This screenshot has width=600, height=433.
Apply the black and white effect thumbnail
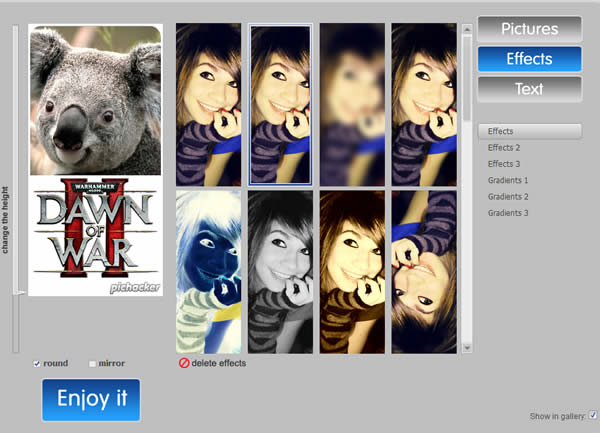point(280,272)
